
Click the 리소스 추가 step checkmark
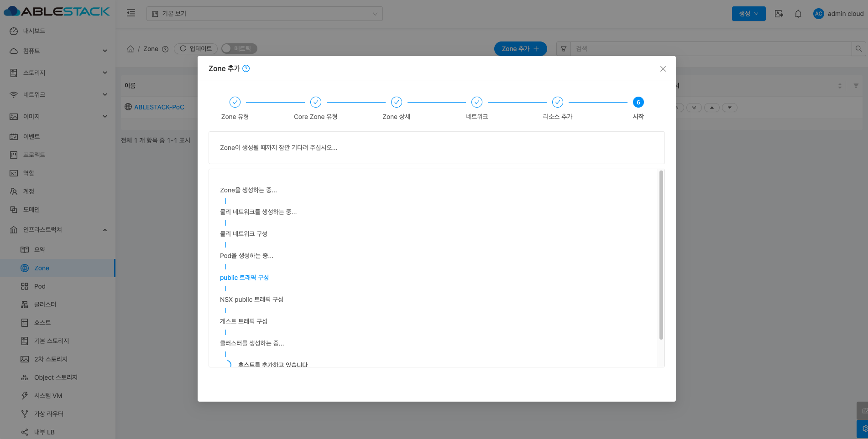click(558, 102)
